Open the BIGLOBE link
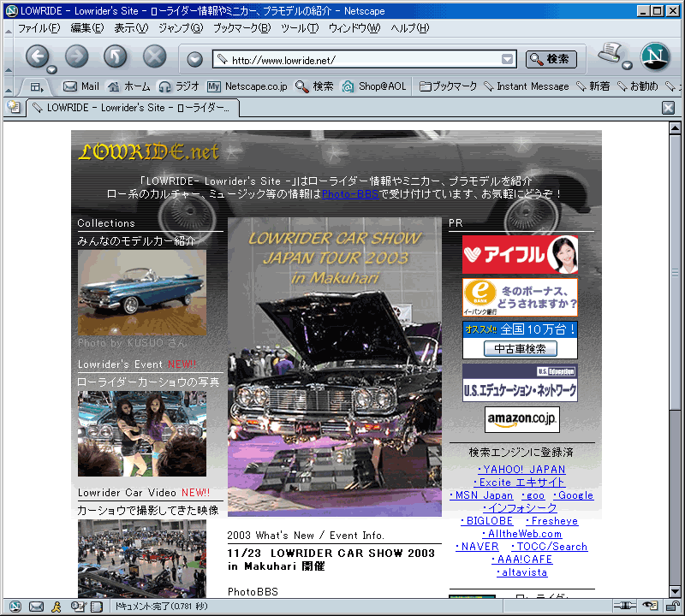Viewport: 685px width, 616px height. (x=487, y=521)
